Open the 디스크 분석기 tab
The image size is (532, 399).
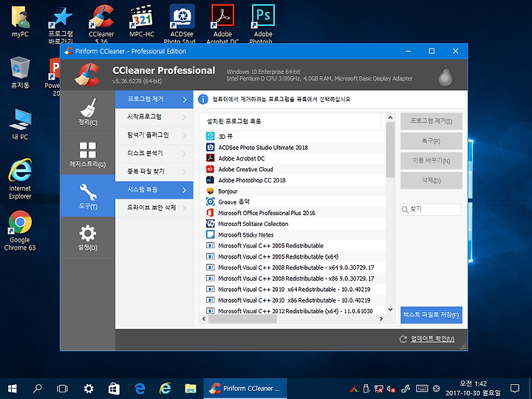click(x=154, y=154)
